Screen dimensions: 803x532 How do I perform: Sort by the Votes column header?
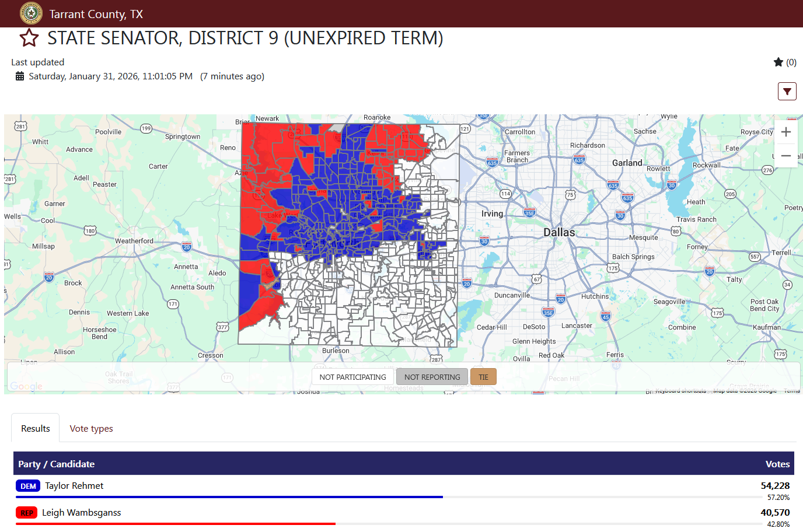[x=777, y=464]
